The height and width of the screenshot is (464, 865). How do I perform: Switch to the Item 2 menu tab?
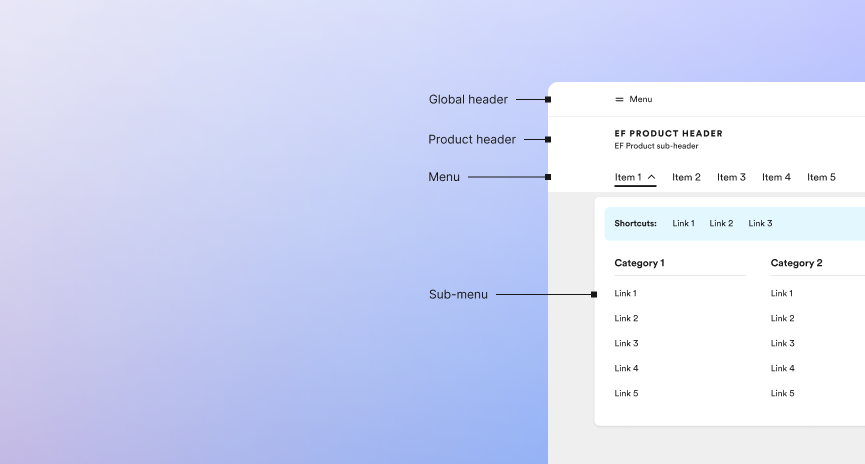(x=686, y=177)
